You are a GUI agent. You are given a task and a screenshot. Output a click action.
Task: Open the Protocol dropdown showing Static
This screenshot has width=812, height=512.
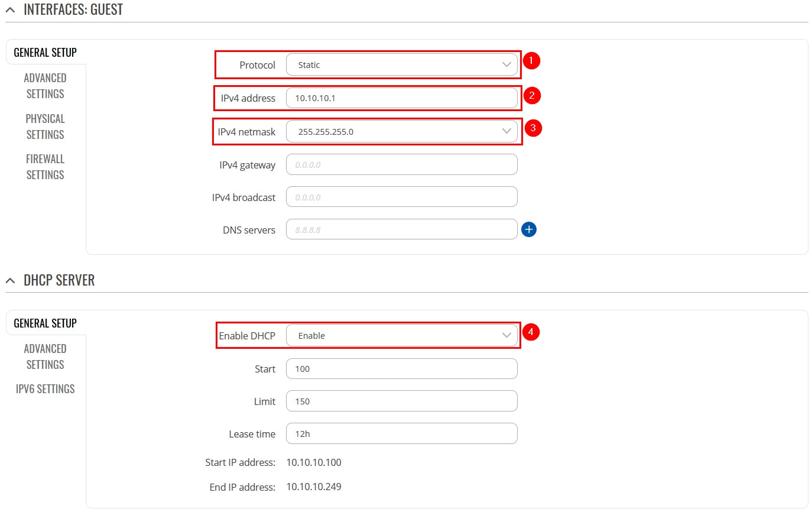pos(402,65)
